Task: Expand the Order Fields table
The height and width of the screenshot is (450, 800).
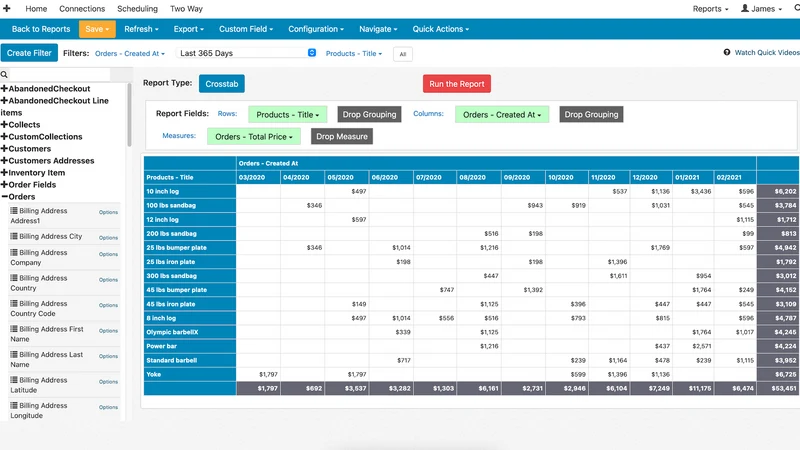Action: [x=4, y=185]
